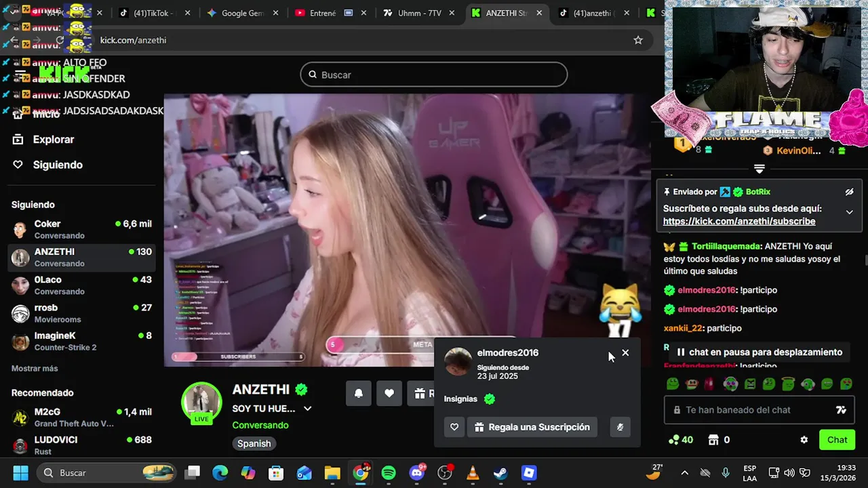Open the notification bell for ANZETHI

click(359, 393)
